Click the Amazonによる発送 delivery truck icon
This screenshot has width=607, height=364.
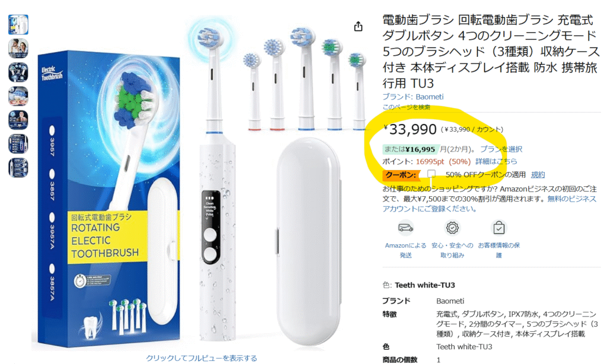click(405, 228)
